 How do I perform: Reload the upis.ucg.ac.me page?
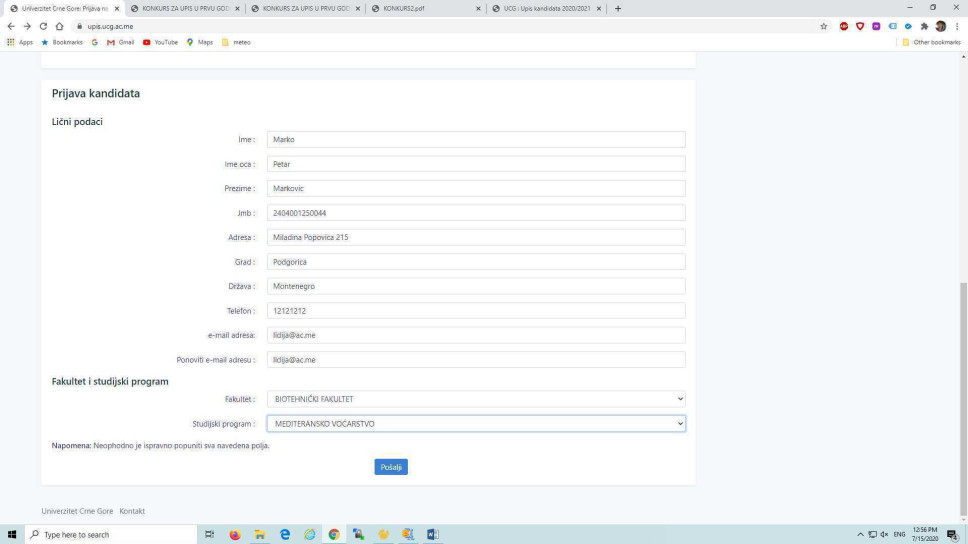point(43,27)
